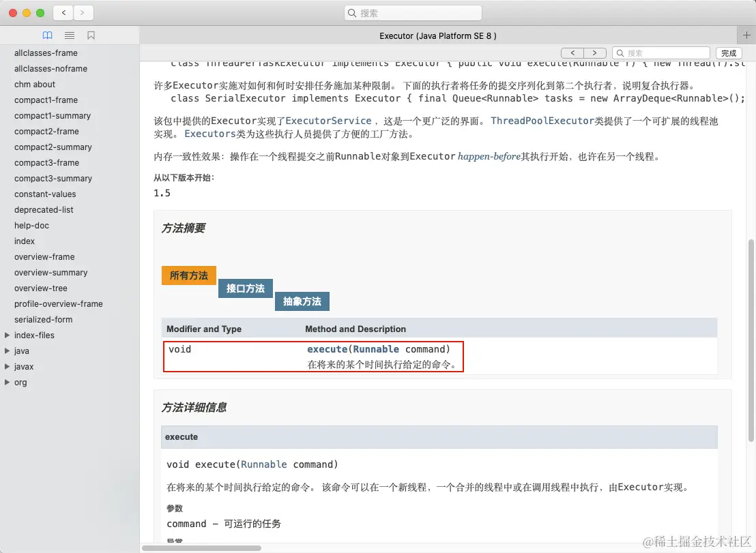Click the Method and Description column header

point(355,329)
